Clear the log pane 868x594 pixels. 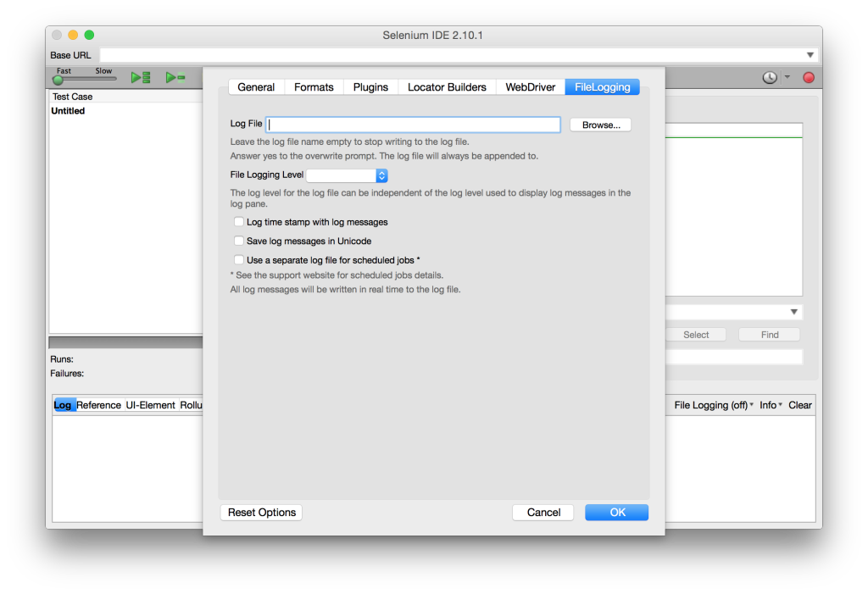(800, 405)
